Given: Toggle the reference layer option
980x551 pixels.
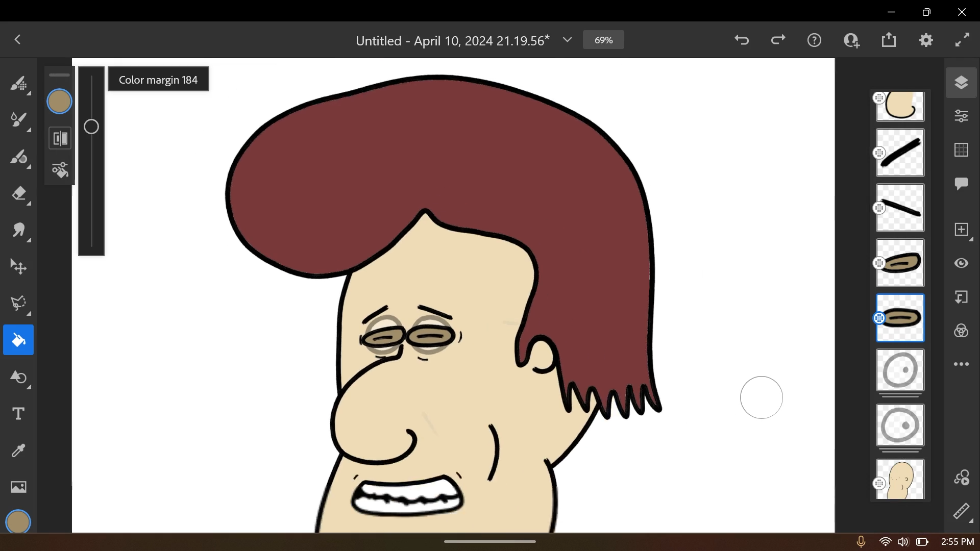Looking at the screenshot, I should click(962, 297).
